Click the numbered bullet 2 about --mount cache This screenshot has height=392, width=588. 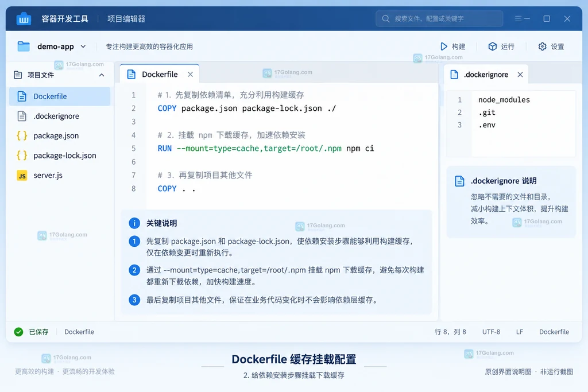pos(134,270)
